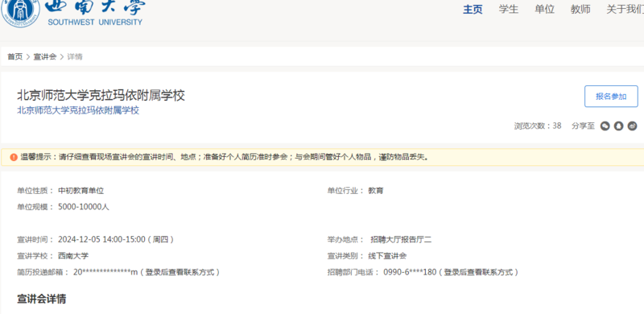Click the 线下宣讲会 category value
644x314 pixels.
pyautogui.click(x=387, y=256)
